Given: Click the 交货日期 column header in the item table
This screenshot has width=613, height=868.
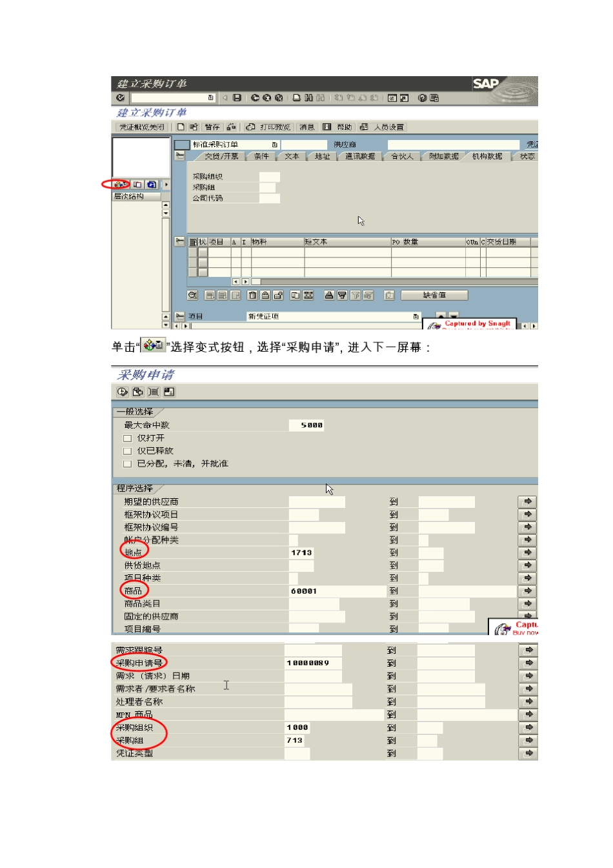Looking at the screenshot, I should coord(508,242).
